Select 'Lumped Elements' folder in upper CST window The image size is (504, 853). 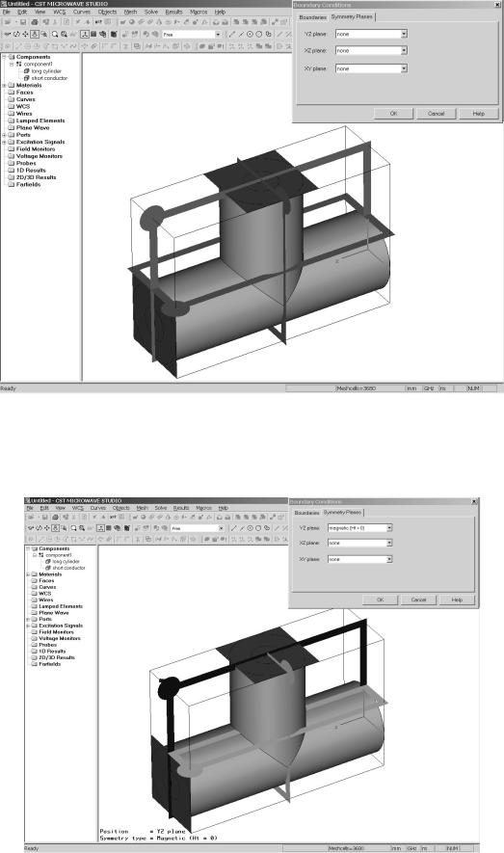click(x=40, y=120)
